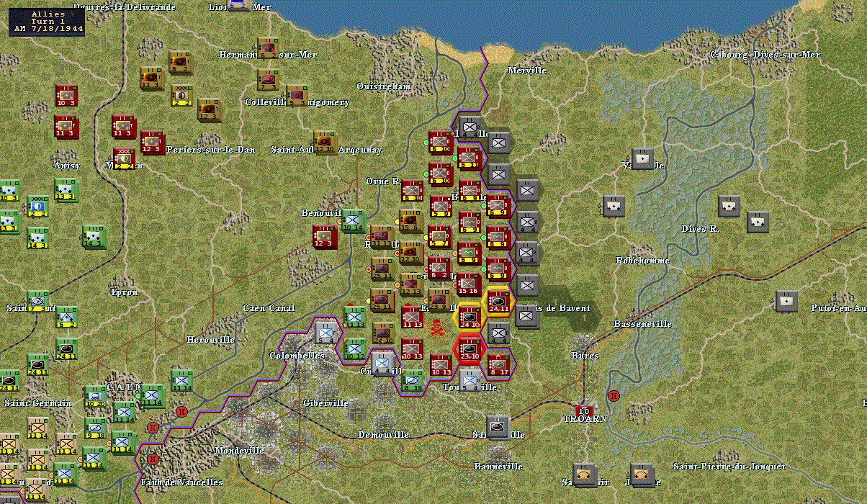Image resolution: width=867 pixels, height=504 pixels.
Task: Select the red-highlighted 23-10 armor unit
Action: 469,348
